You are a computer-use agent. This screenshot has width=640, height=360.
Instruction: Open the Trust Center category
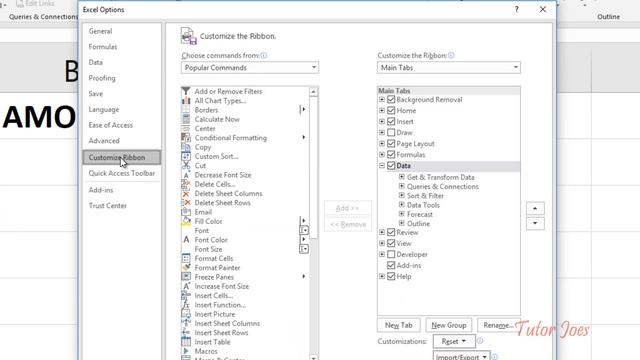[108, 205]
